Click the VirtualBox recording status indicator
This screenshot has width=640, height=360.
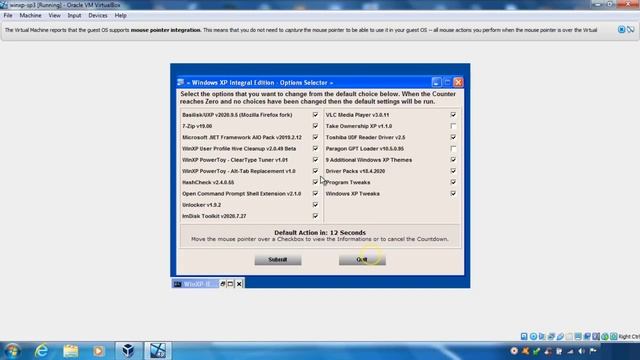click(587, 336)
